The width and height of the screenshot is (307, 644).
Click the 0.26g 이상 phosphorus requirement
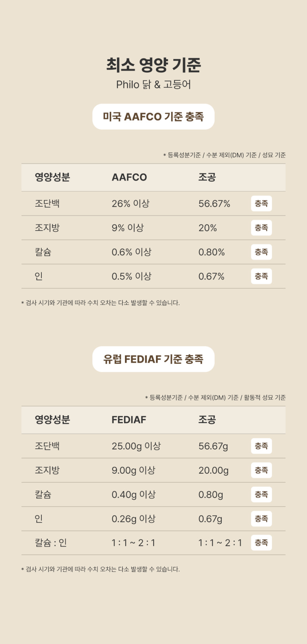tap(134, 519)
